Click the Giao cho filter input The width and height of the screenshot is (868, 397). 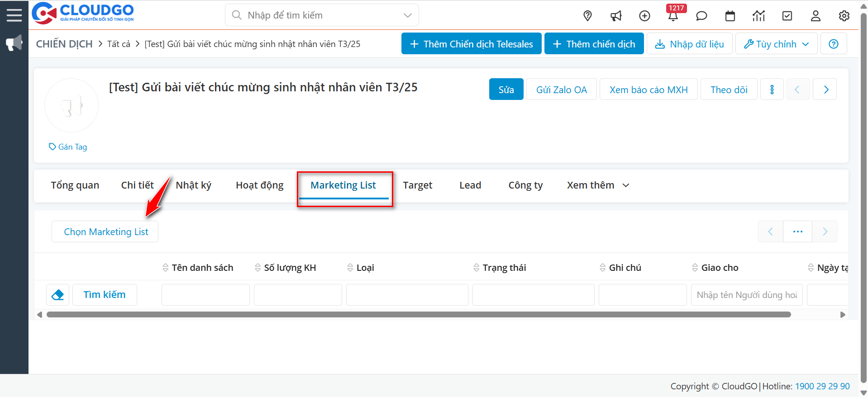[746, 295]
